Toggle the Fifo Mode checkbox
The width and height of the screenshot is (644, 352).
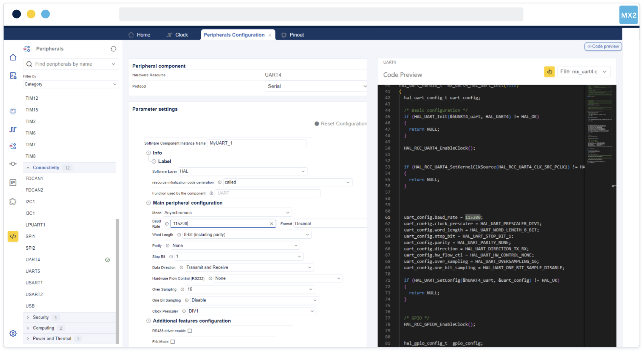pyautogui.click(x=173, y=342)
